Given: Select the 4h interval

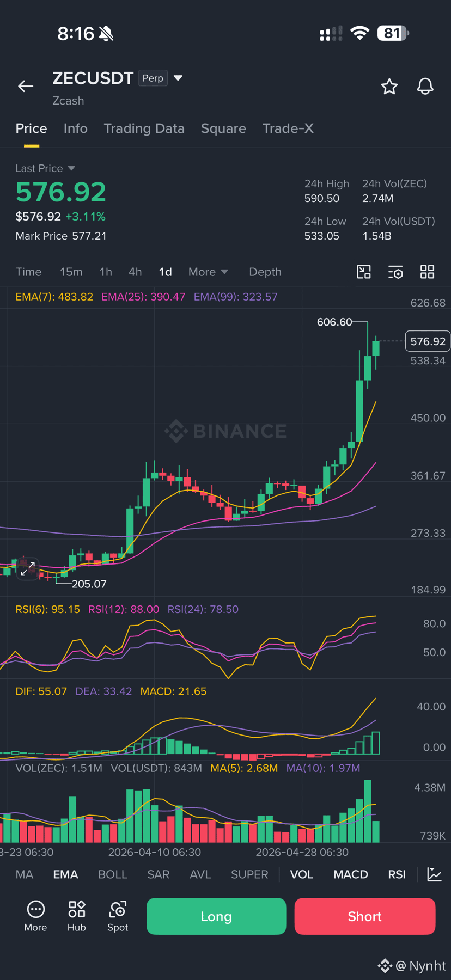Looking at the screenshot, I should click(135, 272).
